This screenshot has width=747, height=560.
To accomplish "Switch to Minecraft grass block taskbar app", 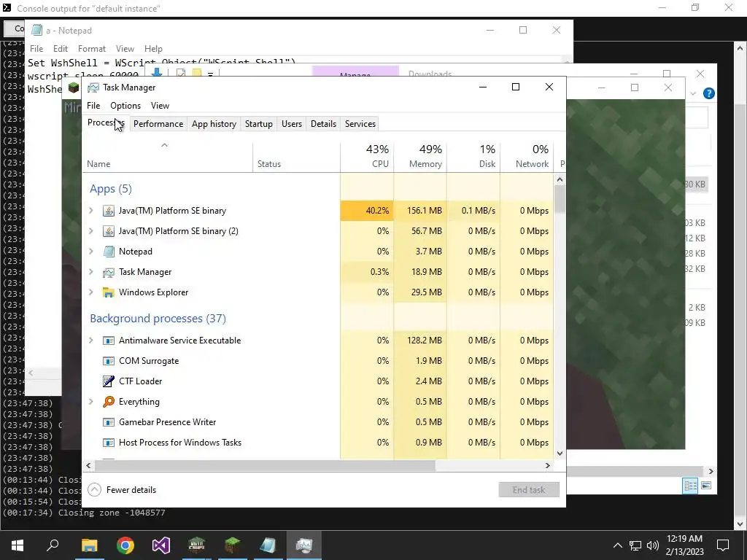I will 233,545.
